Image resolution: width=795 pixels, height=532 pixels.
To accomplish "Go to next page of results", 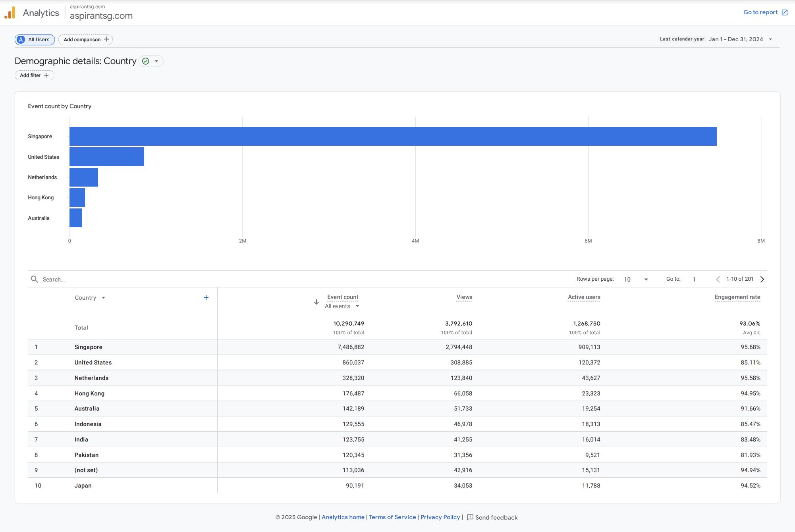I will coord(762,279).
